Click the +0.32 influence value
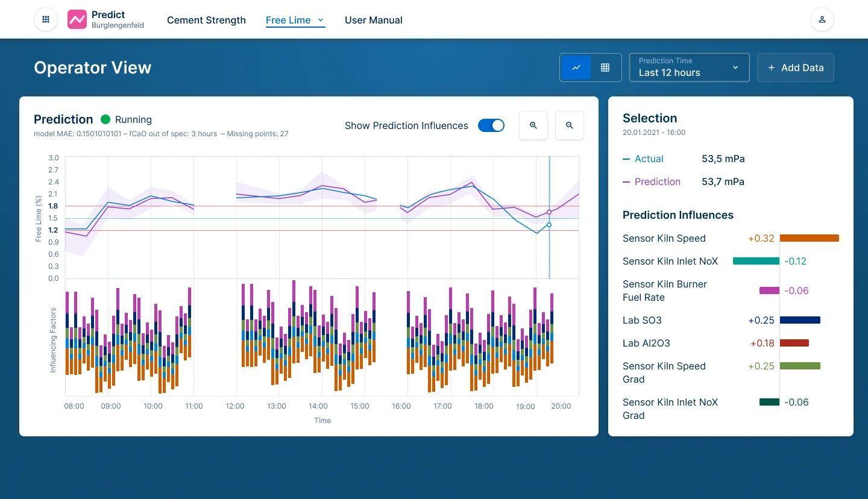 761,239
